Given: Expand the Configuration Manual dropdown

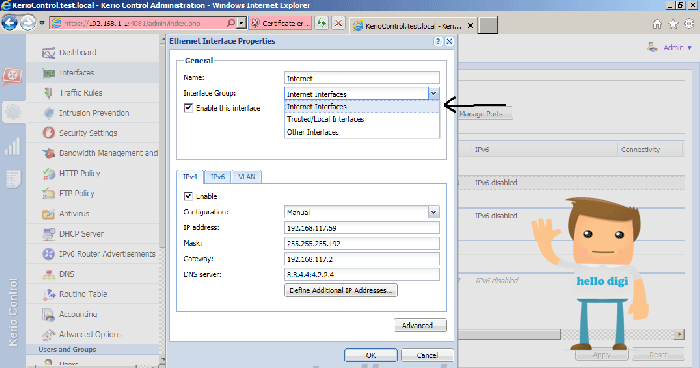Looking at the screenshot, I should [x=433, y=212].
